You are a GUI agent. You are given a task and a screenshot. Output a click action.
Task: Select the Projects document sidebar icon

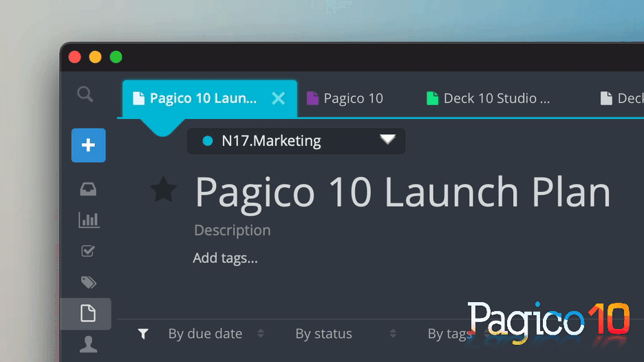coord(87,314)
